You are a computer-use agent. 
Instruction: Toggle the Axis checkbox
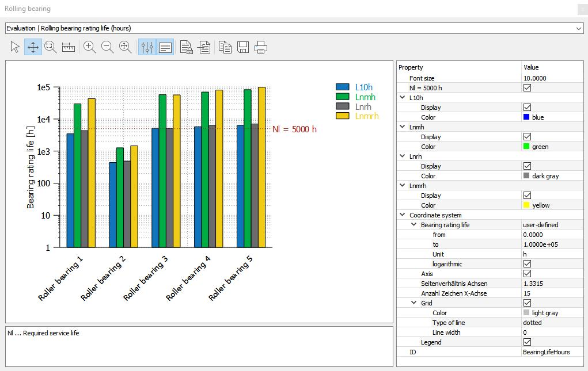click(x=528, y=274)
